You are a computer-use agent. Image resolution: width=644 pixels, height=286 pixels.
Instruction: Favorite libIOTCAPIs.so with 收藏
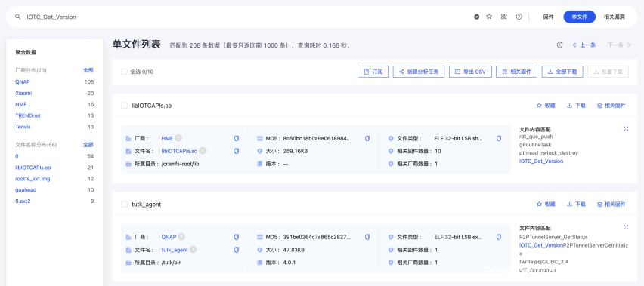click(x=546, y=106)
